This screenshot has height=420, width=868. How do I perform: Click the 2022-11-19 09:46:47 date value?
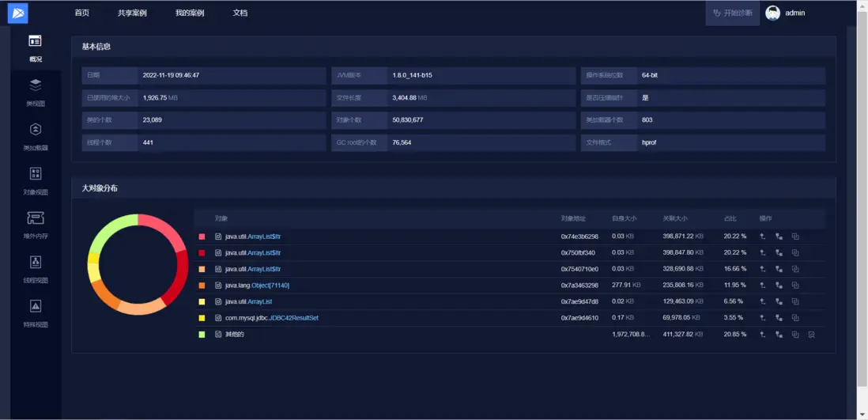click(x=171, y=75)
